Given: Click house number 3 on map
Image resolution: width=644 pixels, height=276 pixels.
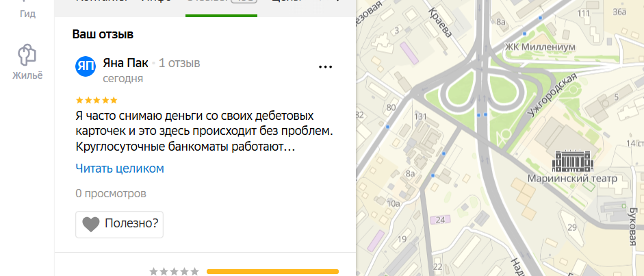Looking at the screenshot, I should pos(397,30).
